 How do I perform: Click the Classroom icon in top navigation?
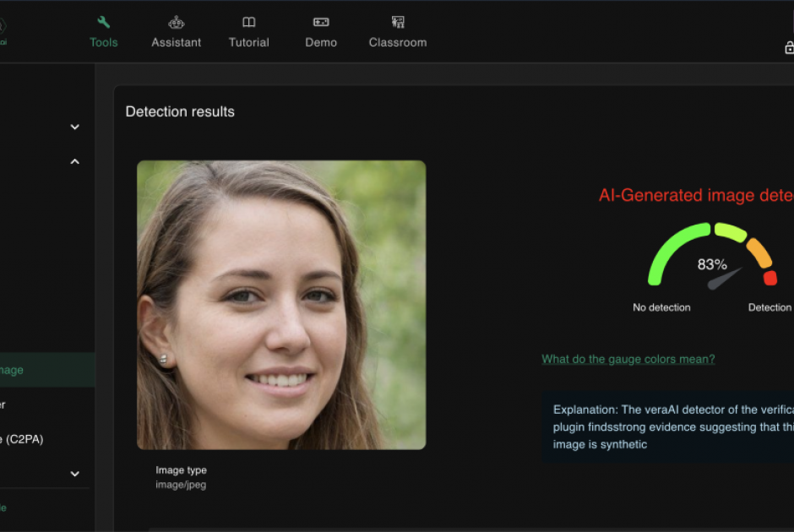(398, 23)
